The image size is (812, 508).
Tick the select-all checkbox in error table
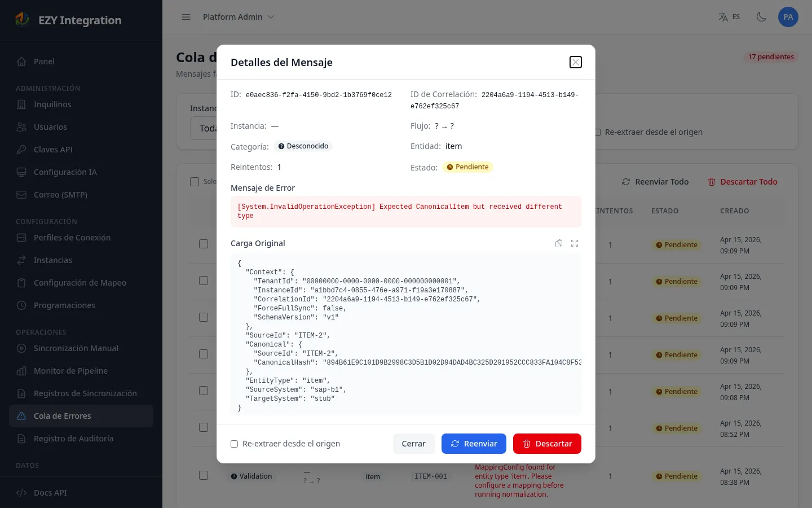195,182
